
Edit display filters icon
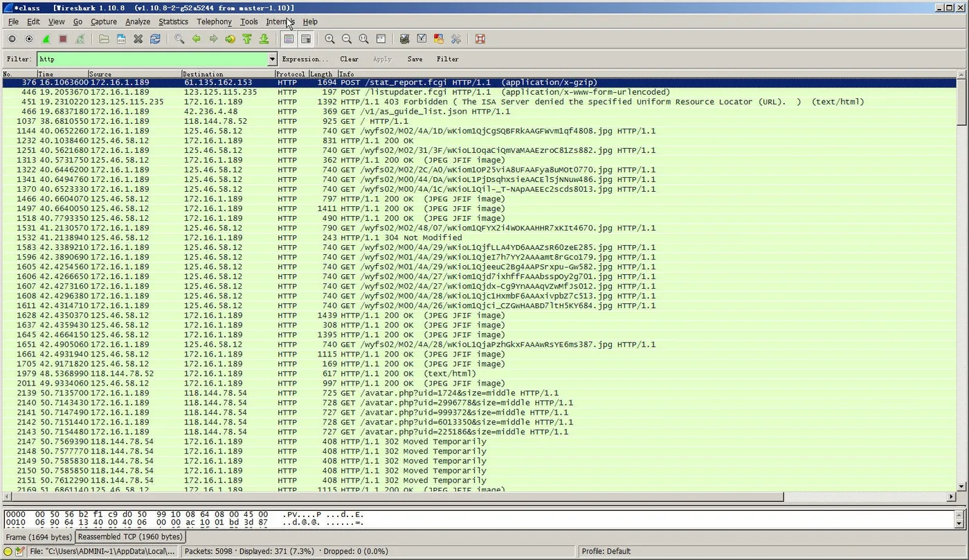pyautogui.click(x=422, y=39)
